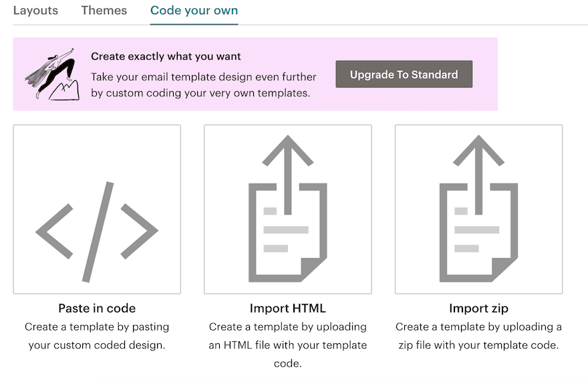Click the slash in the code brackets icon
Screen dimensions: 588x382
coord(98,231)
